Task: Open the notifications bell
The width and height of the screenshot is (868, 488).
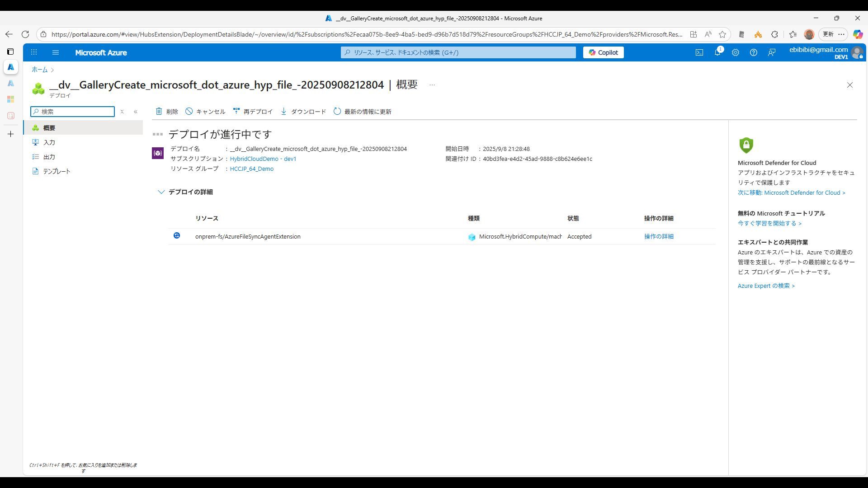Action: coord(717,52)
